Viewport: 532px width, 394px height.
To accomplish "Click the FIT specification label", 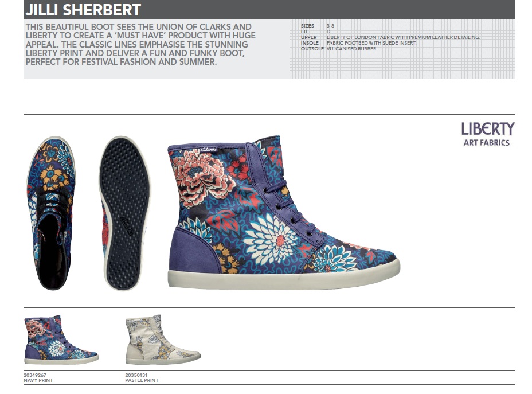I will coord(304,32).
